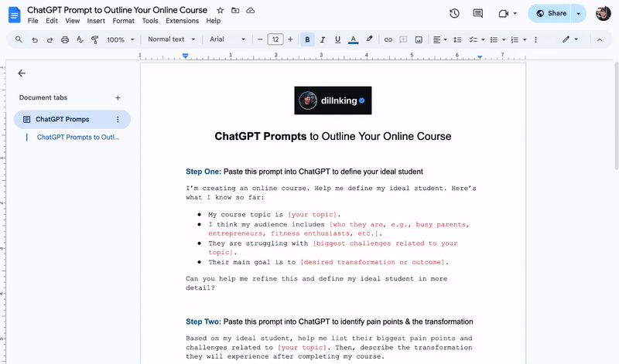Open the Google account avatar
Viewport: 619px width, 364px height.
point(603,13)
